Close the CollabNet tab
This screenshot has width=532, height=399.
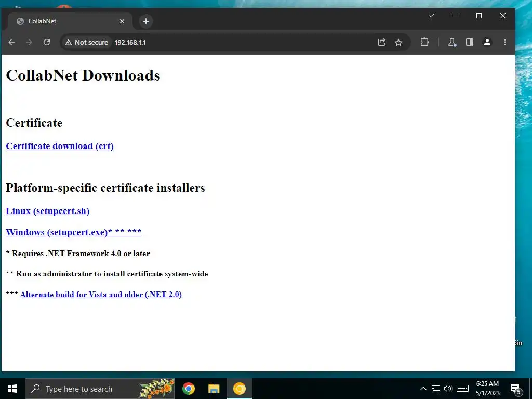tap(122, 21)
